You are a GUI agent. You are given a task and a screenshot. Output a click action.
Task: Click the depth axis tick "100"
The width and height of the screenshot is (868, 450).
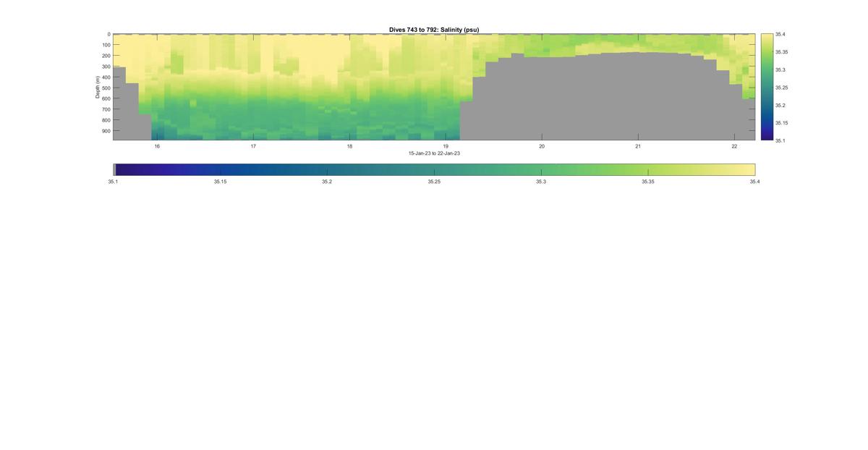106,45
